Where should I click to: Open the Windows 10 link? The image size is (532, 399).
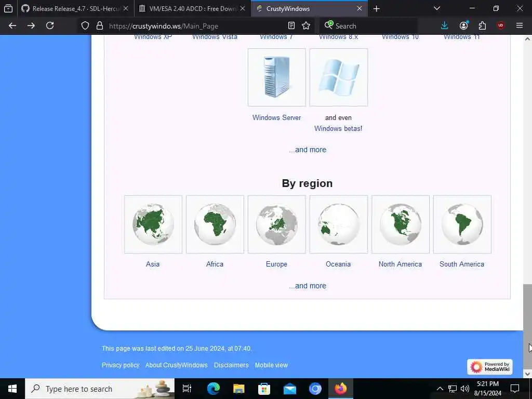pos(401,37)
